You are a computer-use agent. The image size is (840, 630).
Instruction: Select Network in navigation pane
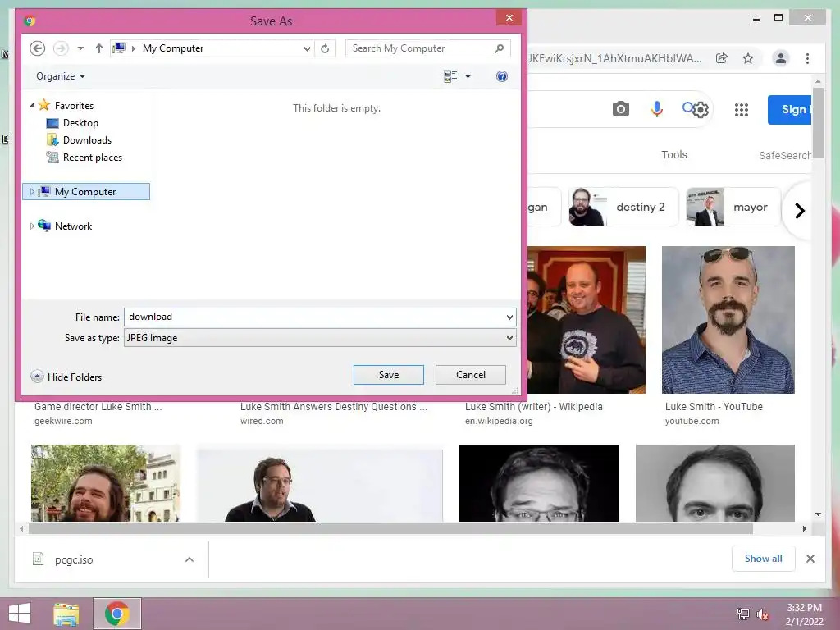pyautogui.click(x=73, y=226)
